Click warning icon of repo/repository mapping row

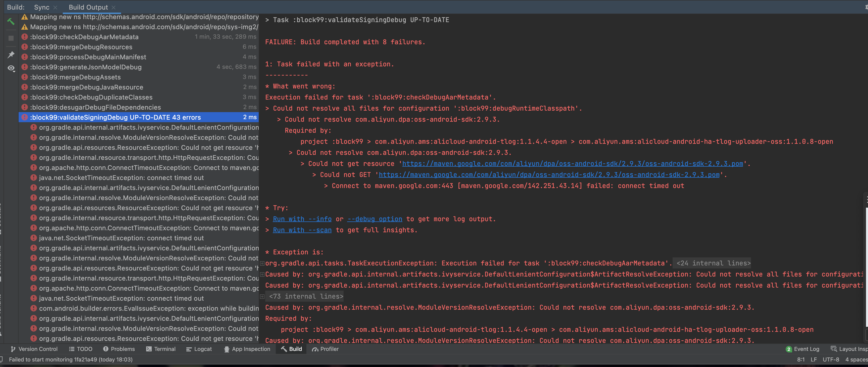[25, 17]
